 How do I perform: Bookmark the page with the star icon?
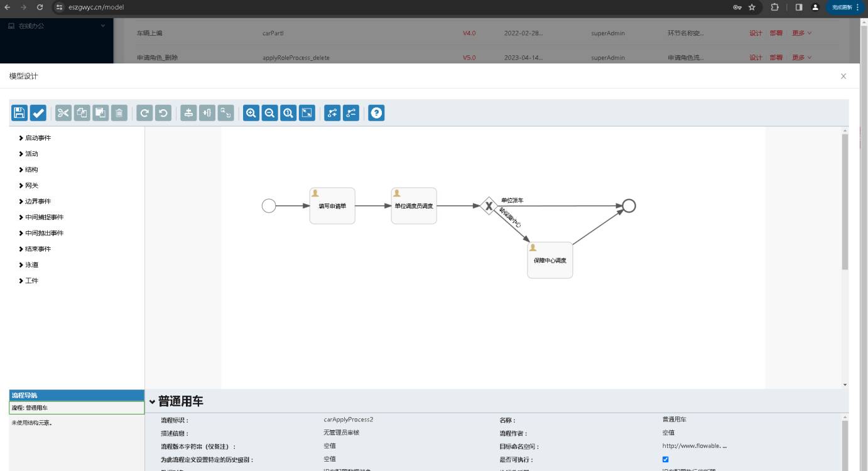click(752, 7)
